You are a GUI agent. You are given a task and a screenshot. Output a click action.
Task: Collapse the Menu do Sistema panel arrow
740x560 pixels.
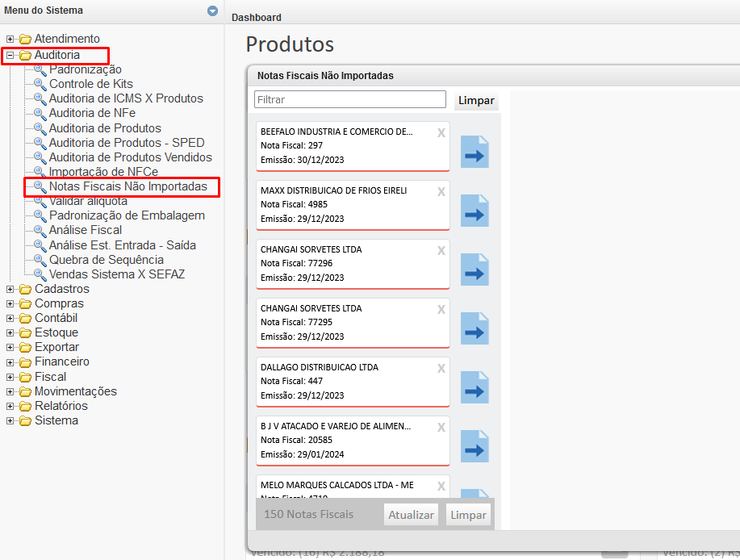[212, 11]
